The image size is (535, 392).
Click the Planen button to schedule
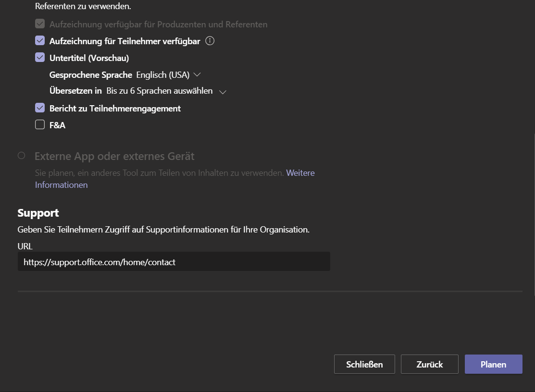(493, 364)
